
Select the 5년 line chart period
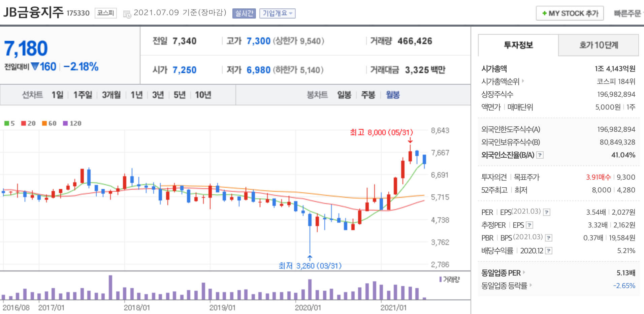point(180,95)
